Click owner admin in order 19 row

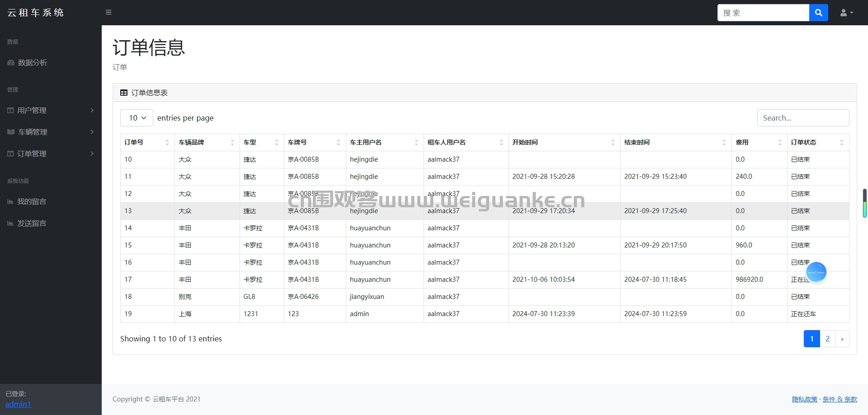click(359, 314)
